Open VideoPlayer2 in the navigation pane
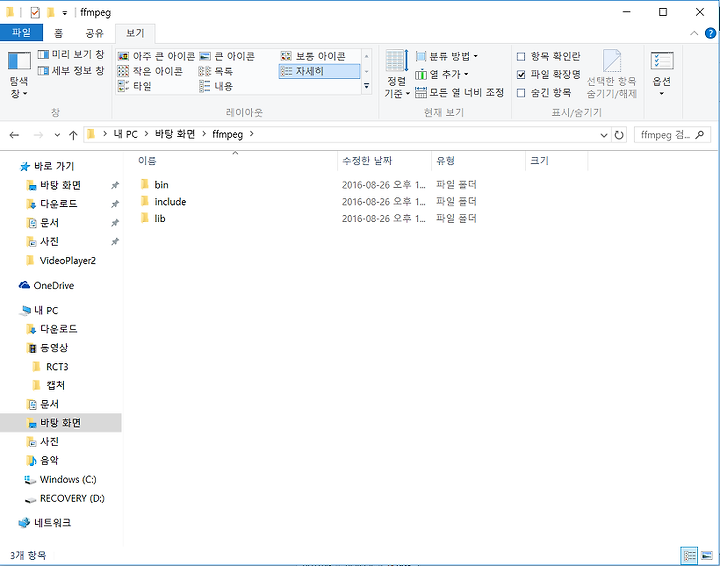 point(68,261)
